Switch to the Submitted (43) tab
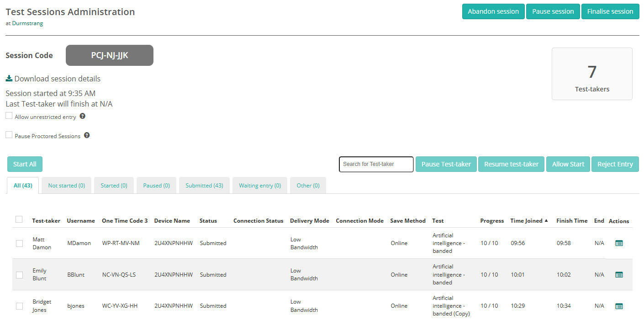The image size is (644, 321). [x=204, y=186]
